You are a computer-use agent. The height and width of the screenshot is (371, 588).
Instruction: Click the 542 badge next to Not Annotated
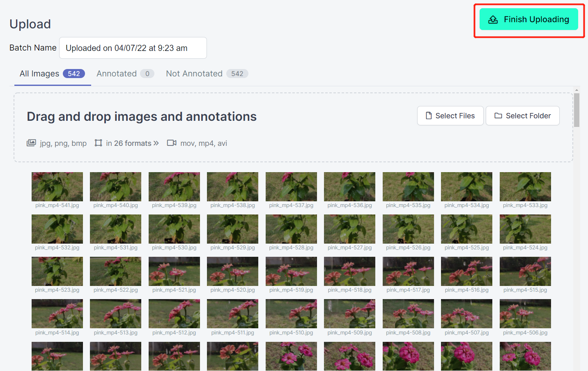point(237,74)
